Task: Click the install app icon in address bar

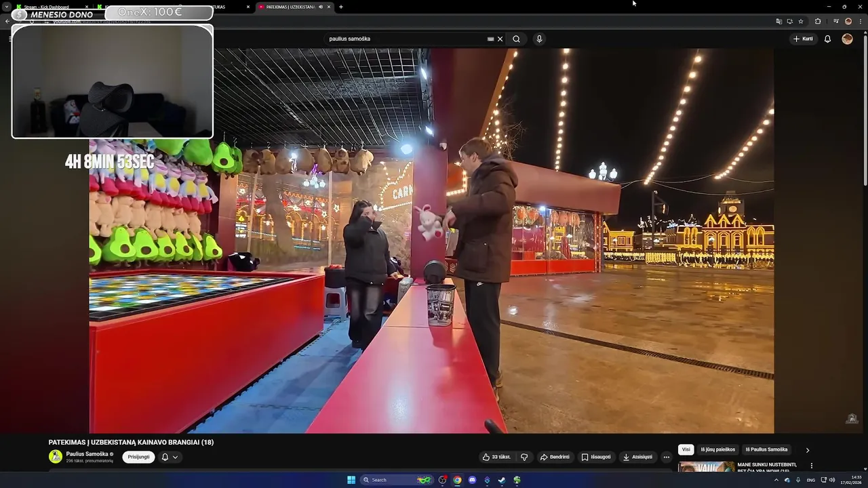Action: (789, 21)
